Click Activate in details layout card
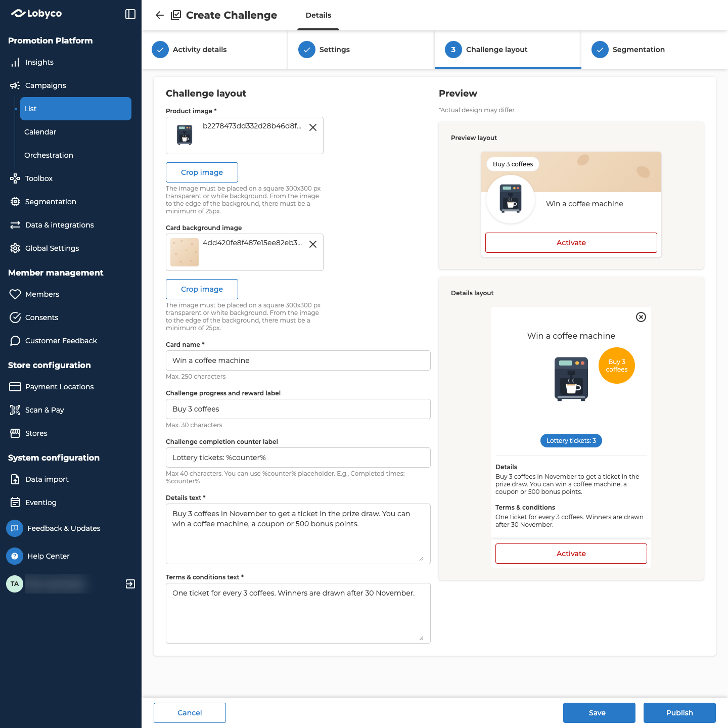Viewport: 728px width, 728px height. (x=571, y=554)
